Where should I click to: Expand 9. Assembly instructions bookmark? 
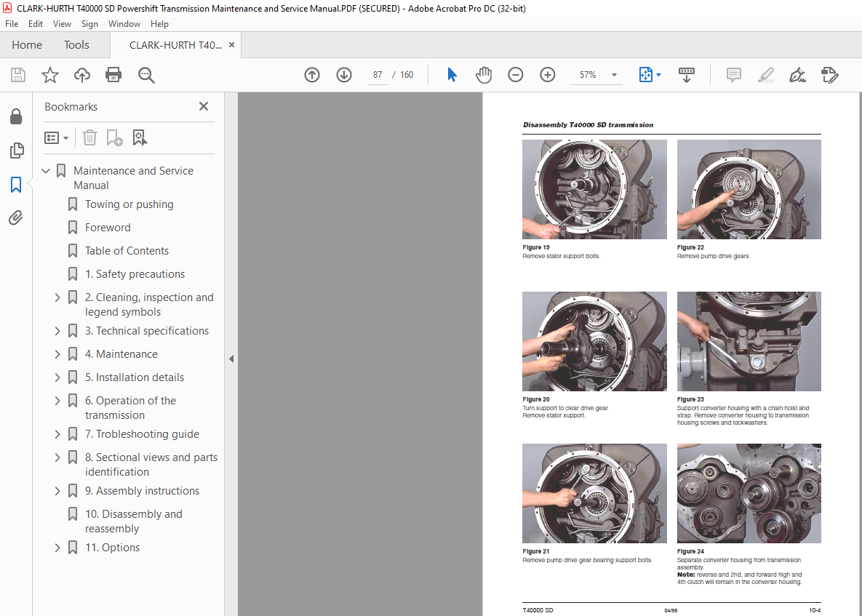(57, 491)
